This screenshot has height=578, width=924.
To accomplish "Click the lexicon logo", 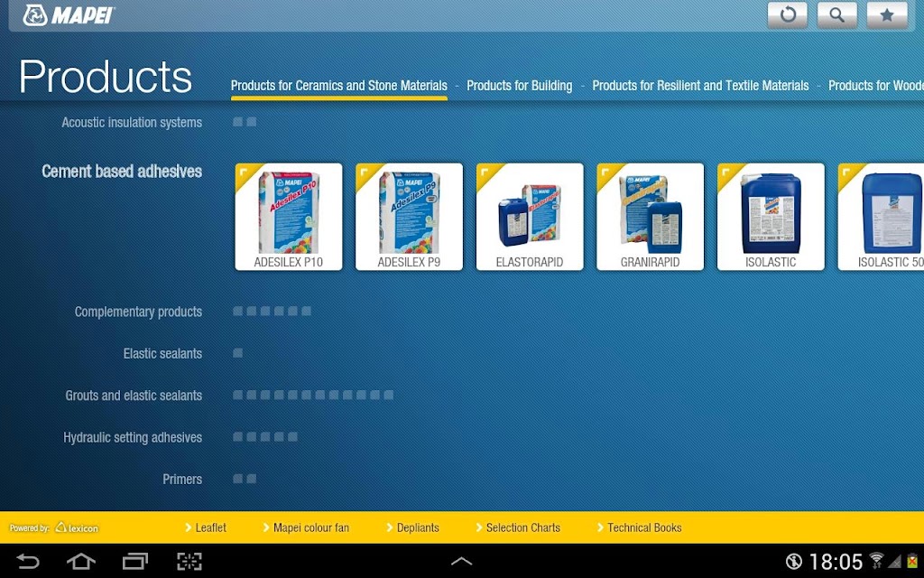I will (x=77, y=527).
